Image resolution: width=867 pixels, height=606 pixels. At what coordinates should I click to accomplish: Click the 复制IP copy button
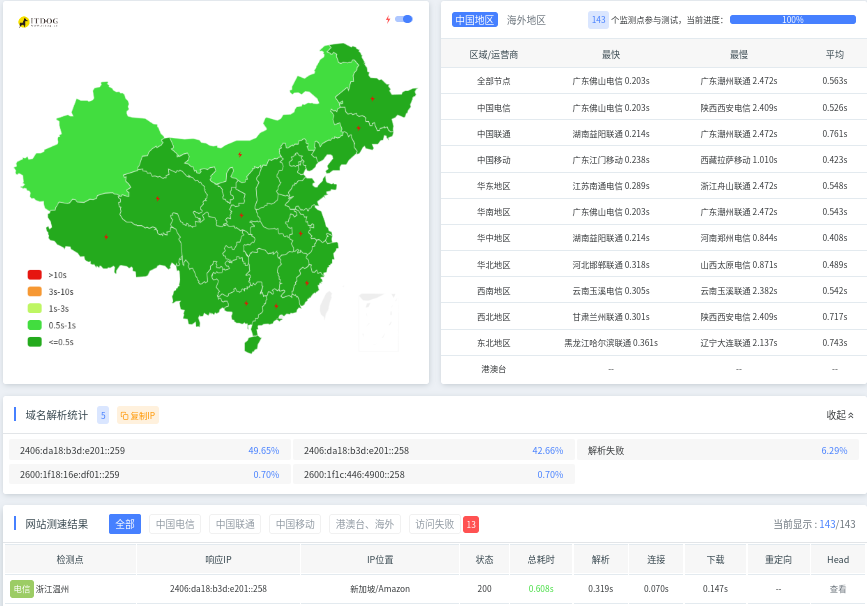click(138, 415)
